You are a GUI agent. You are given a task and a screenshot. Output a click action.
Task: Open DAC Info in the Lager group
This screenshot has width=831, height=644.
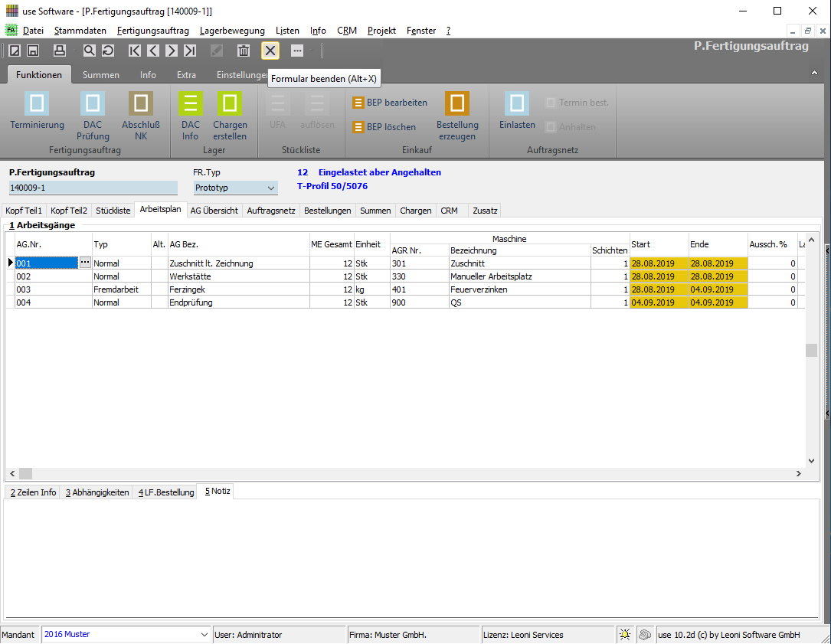(x=190, y=116)
